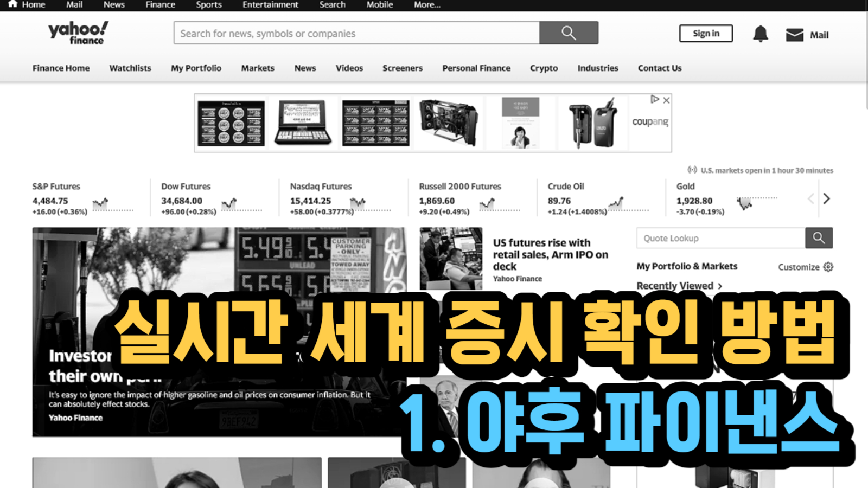Open the Russell 2000 Futures quote

[460, 187]
